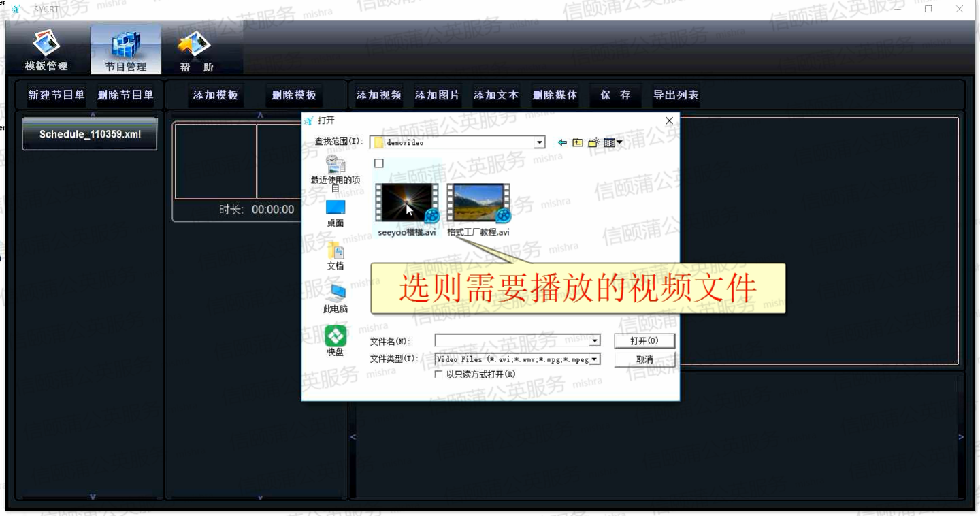Open the 文件类型 Video Files type dropdown
Image resolution: width=980 pixels, height=516 pixels.
pos(595,359)
